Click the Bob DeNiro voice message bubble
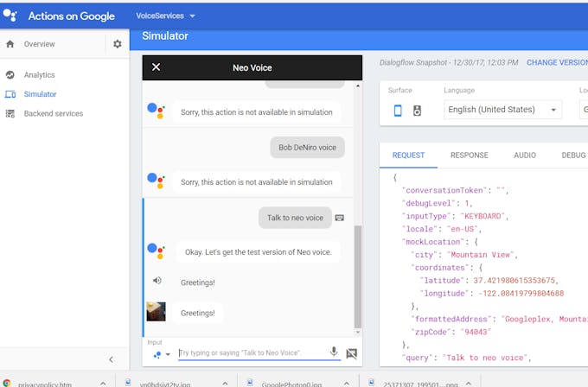The height and width of the screenshot is (387, 588). coord(307,148)
